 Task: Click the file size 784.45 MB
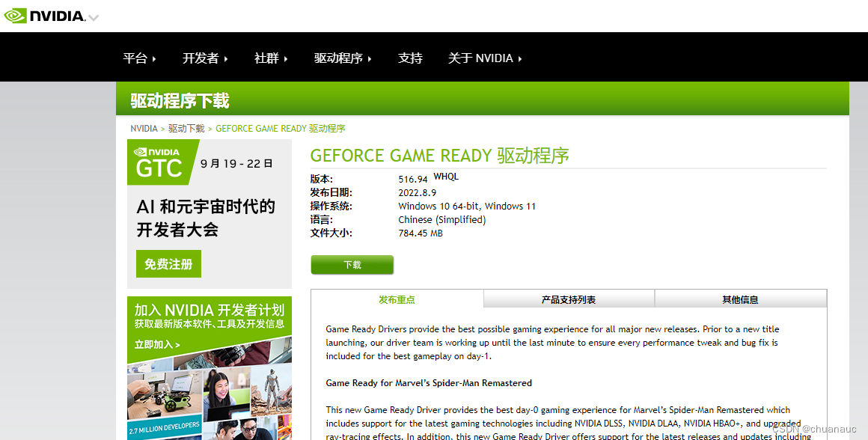(421, 233)
